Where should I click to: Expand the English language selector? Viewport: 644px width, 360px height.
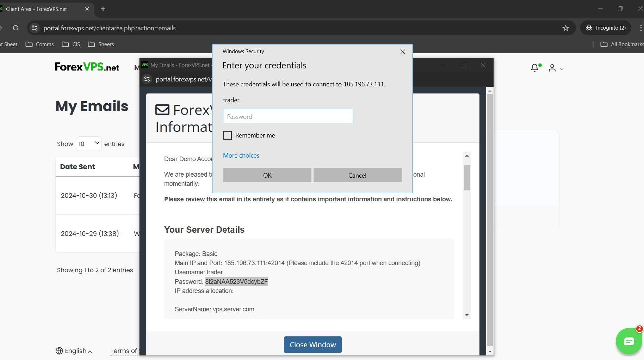coord(74,351)
